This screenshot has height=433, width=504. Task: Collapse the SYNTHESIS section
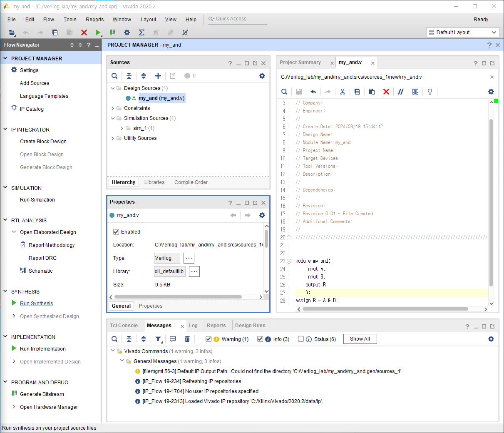5,291
